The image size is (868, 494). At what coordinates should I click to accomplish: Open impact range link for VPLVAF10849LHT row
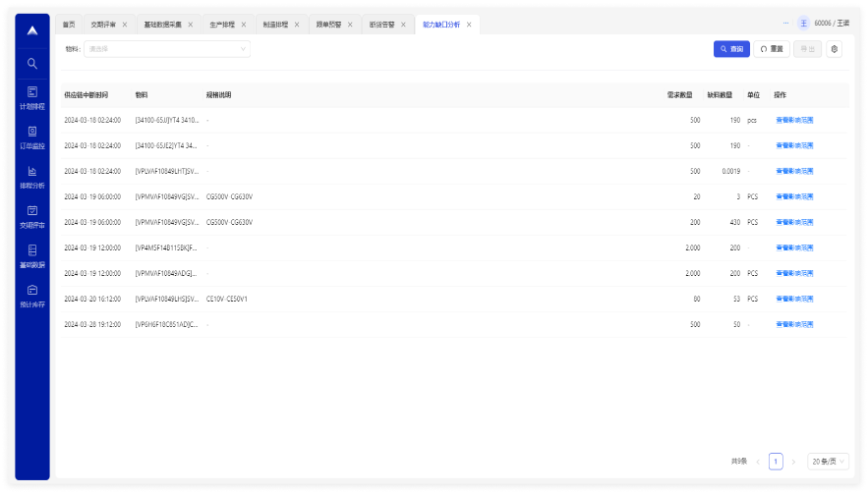pyautogui.click(x=794, y=171)
